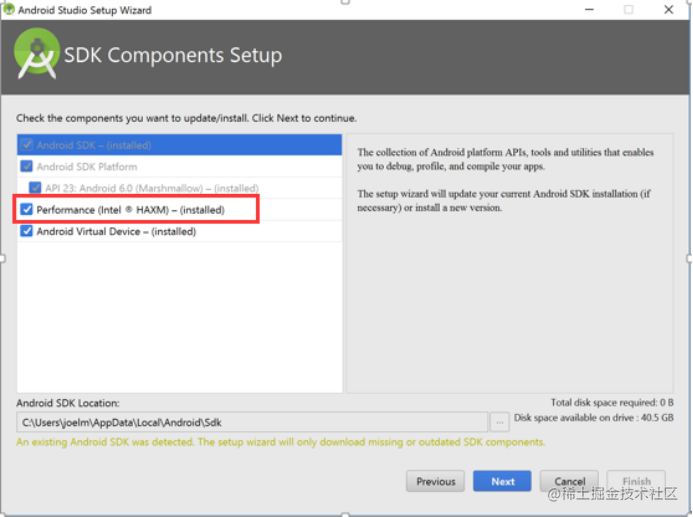693x517 pixels.
Task: Click the Next button
Action: click(x=502, y=481)
